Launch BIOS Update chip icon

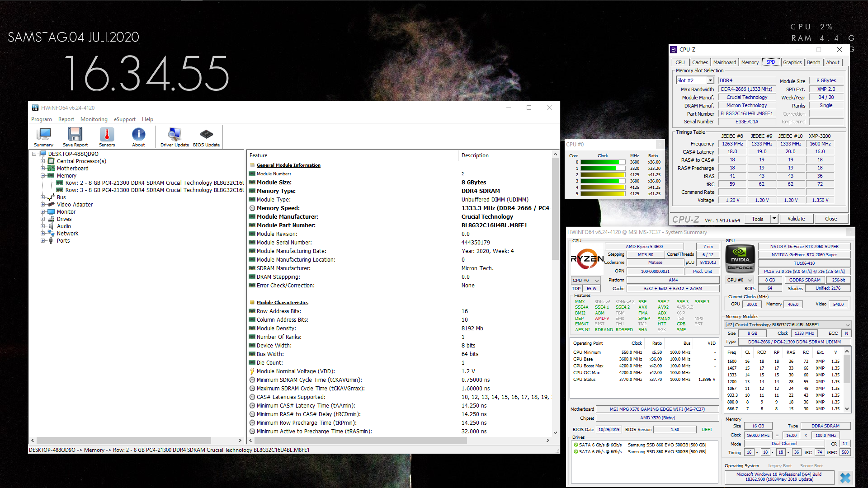pyautogui.click(x=206, y=137)
